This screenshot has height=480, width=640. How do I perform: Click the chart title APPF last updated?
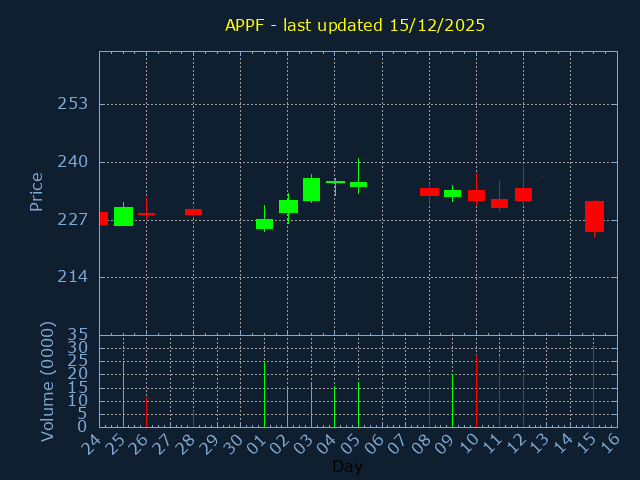(355, 25)
